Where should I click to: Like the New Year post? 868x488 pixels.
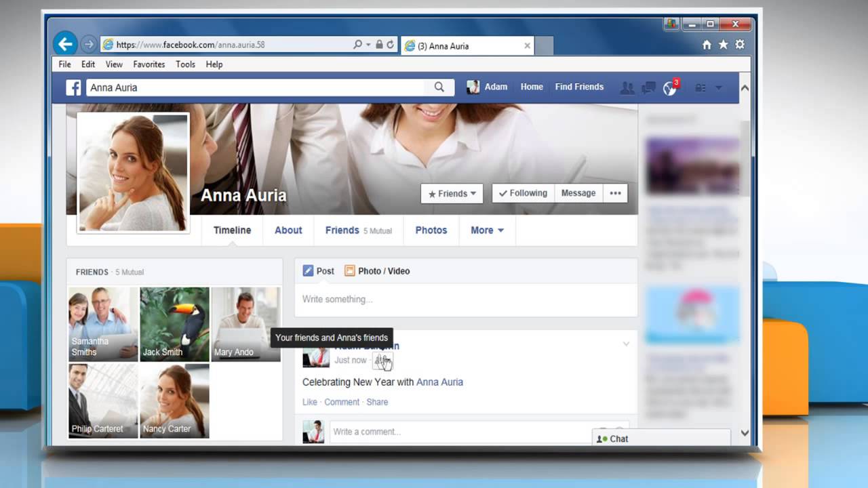click(309, 402)
